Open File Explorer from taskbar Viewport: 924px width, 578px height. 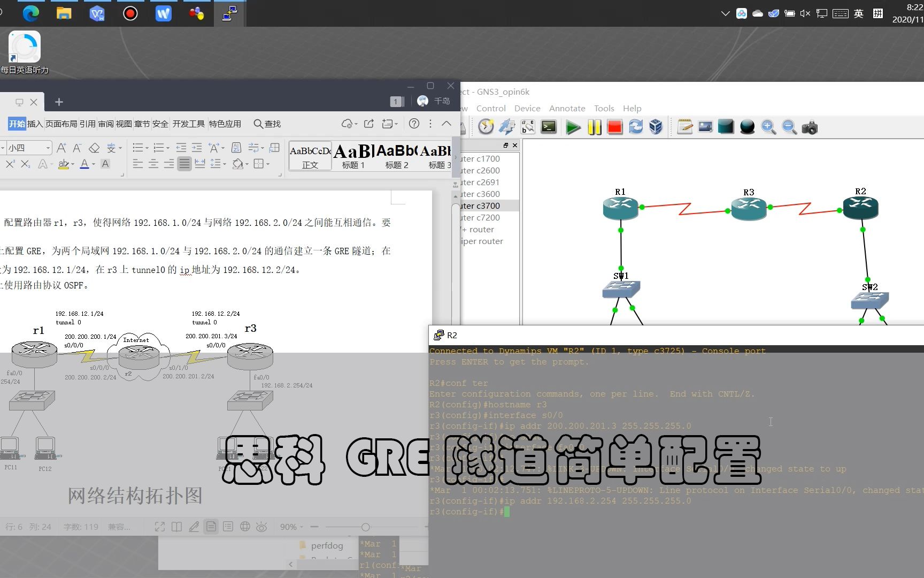(x=64, y=13)
